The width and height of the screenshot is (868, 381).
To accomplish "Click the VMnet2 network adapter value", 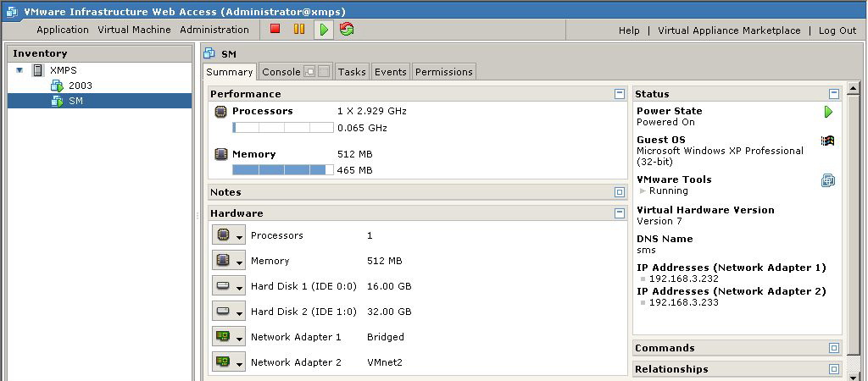I will (x=385, y=362).
